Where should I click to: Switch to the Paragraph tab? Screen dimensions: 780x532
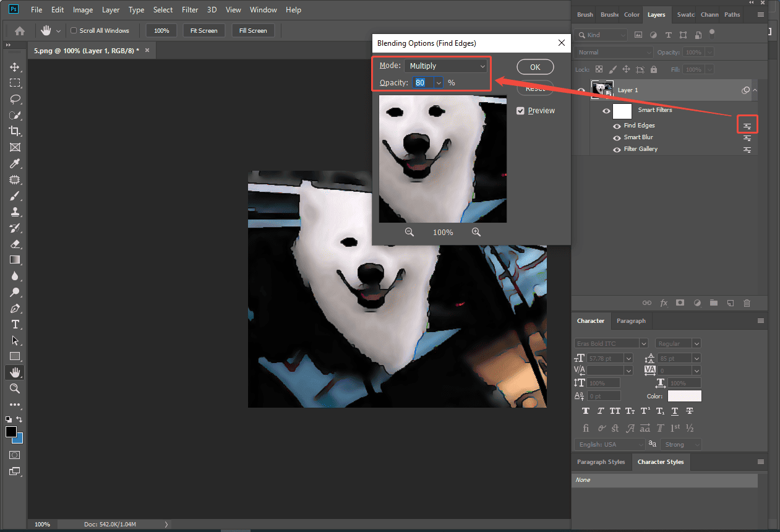coord(631,320)
